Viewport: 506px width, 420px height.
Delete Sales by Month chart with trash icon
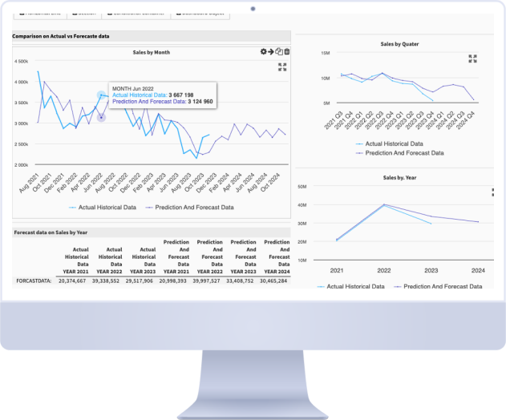pyautogui.click(x=287, y=52)
